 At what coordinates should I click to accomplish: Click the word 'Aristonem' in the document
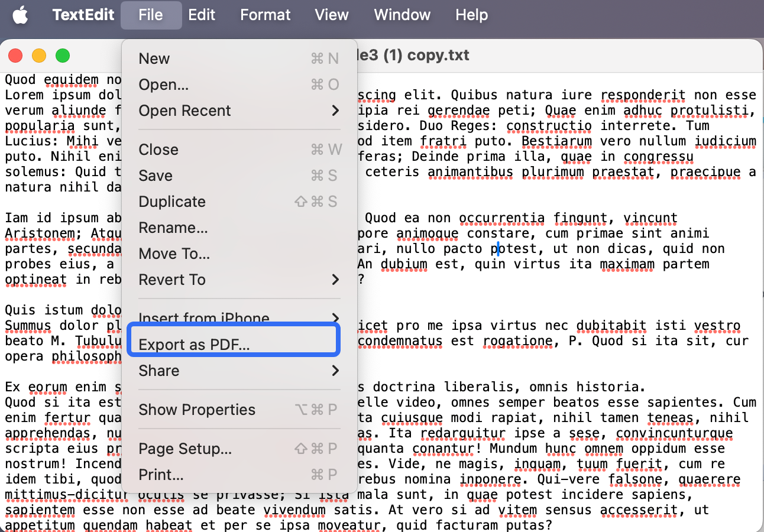40,233
